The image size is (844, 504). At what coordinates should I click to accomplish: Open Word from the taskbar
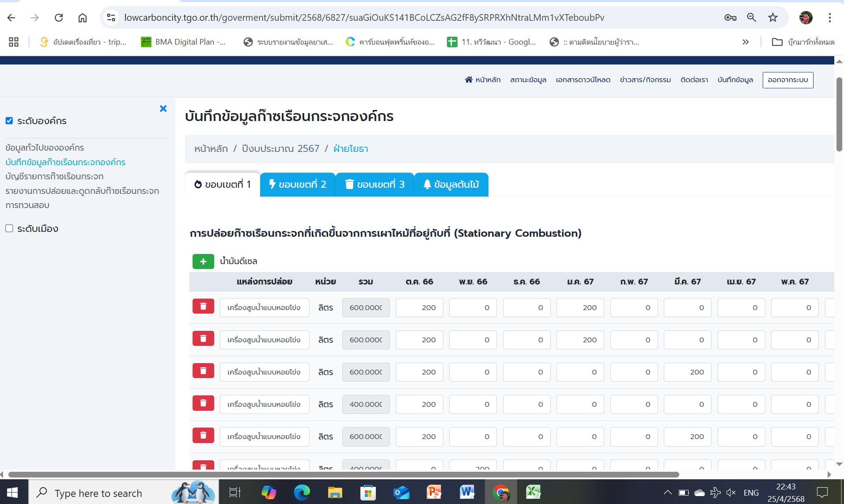pyautogui.click(x=467, y=492)
